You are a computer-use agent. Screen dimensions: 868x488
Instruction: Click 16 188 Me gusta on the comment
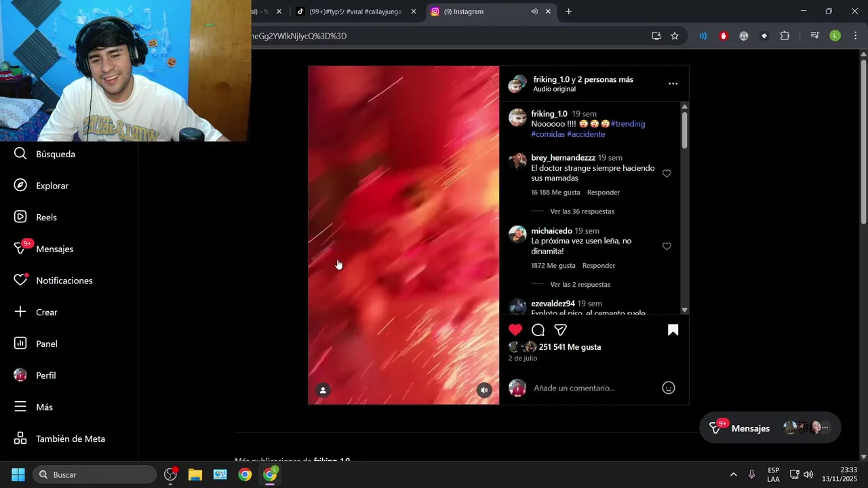[555, 192]
